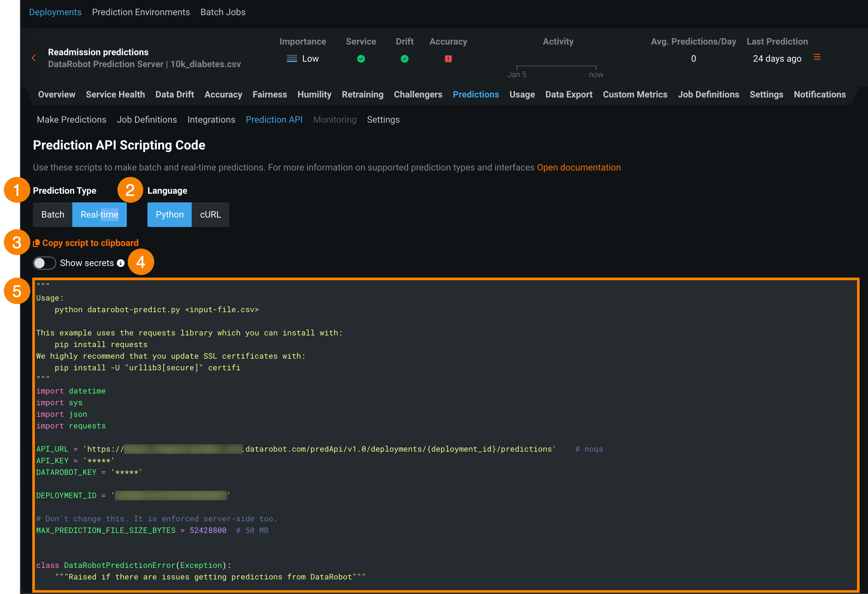Go to Prediction Environments in top navigation

[141, 12]
